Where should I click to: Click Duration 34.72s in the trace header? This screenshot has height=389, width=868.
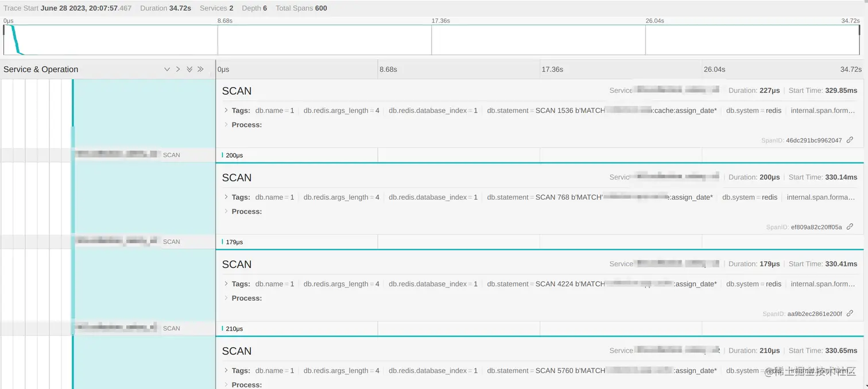click(165, 9)
